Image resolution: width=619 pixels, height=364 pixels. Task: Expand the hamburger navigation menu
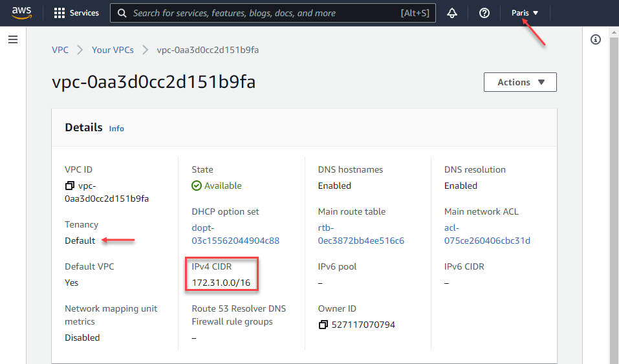coord(12,40)
